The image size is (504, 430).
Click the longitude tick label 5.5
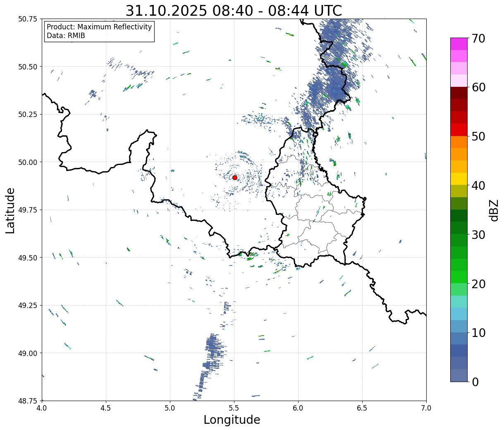[234, 408]
